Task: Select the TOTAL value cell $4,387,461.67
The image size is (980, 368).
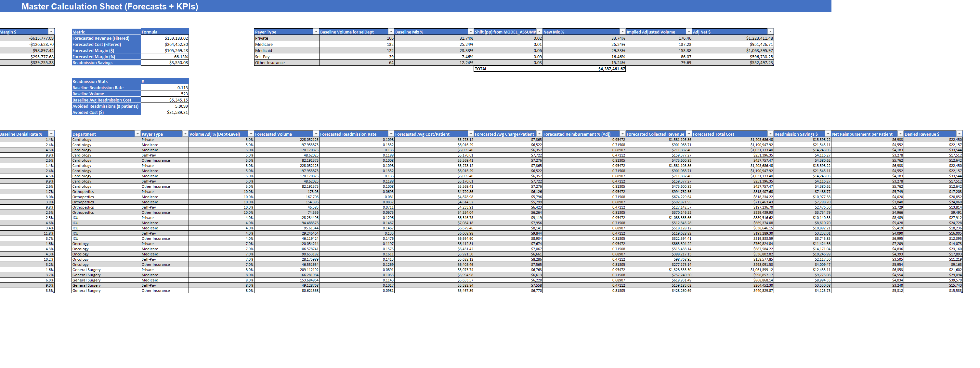Action: [584, 69]
